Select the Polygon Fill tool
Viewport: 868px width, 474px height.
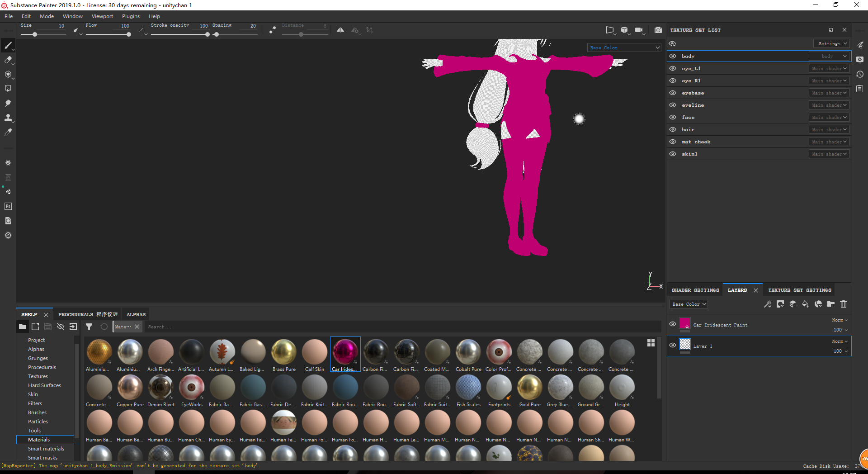point(8,89)
